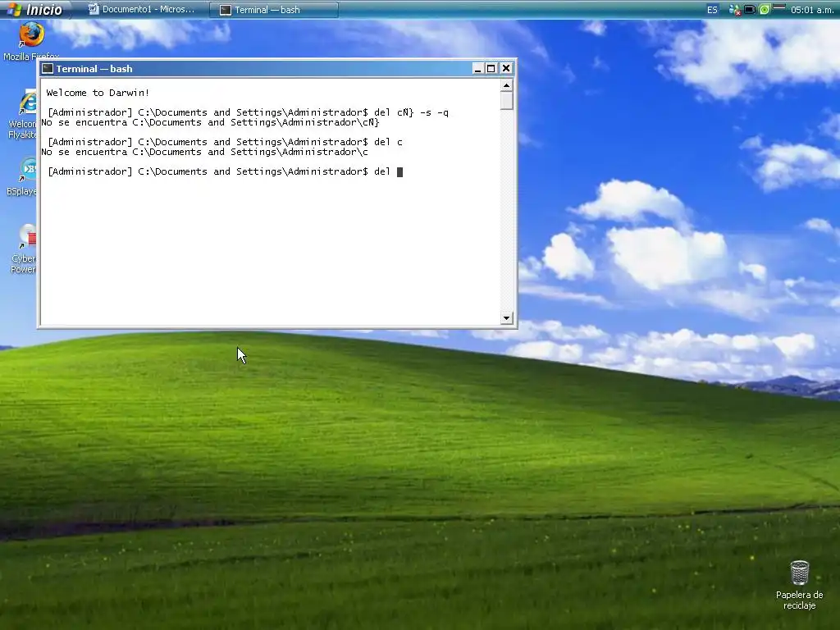Click the green circular tray icon

[765, 10]
